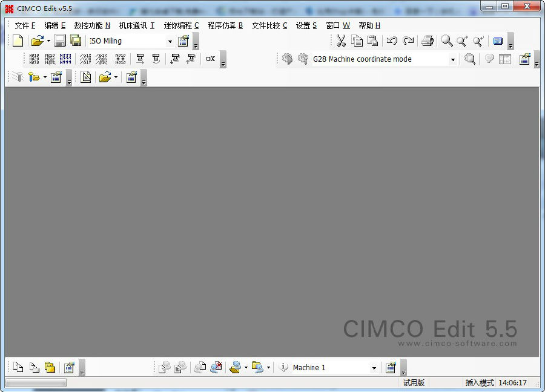
Task: Click the tool with up arrow icon
Action: pos(191,59)
